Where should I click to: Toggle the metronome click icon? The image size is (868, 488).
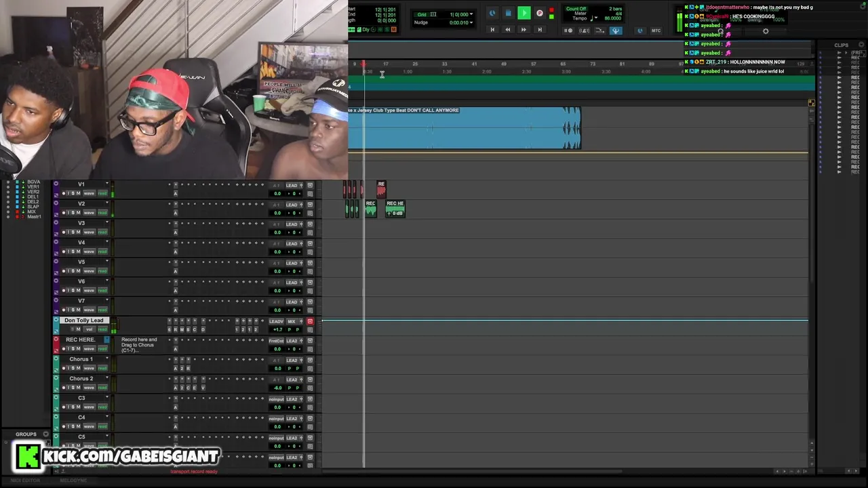(585, 30)
